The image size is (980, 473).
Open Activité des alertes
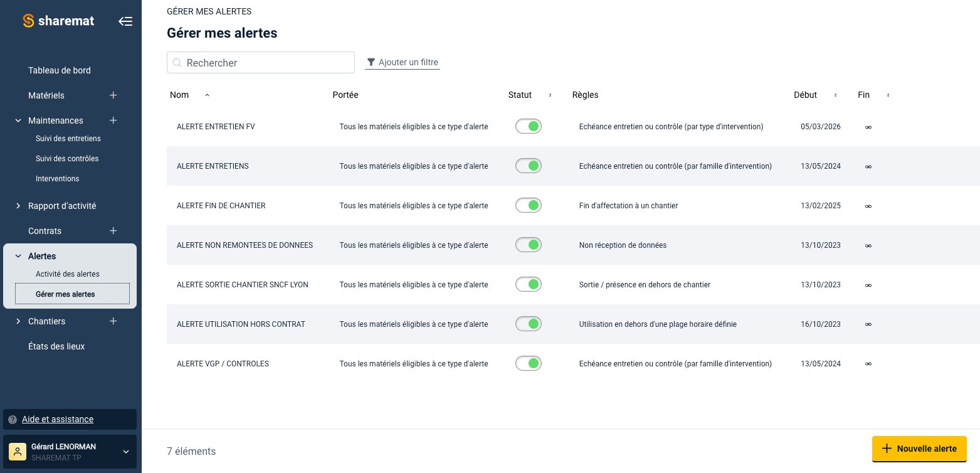pyautogui.click(x=68, y=274)
